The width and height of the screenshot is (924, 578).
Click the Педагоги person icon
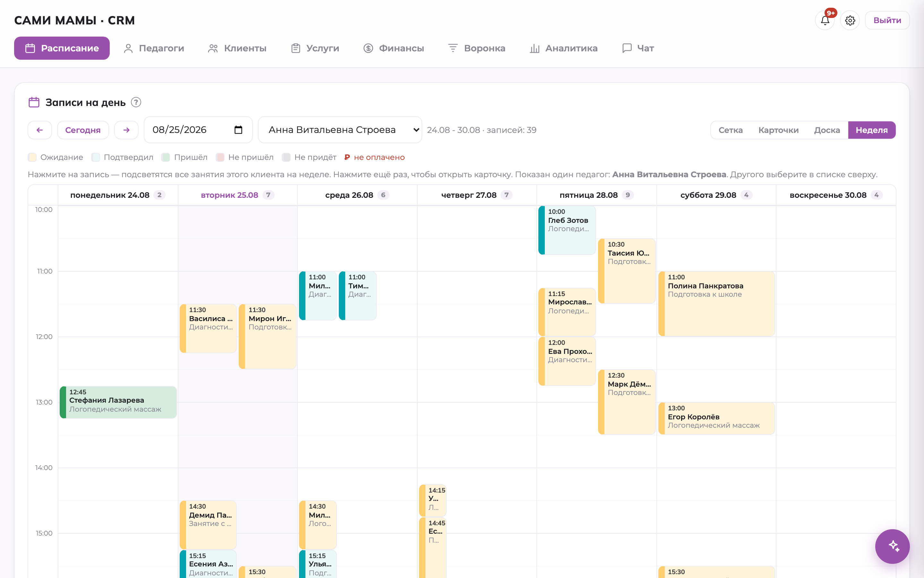point(128,48)
